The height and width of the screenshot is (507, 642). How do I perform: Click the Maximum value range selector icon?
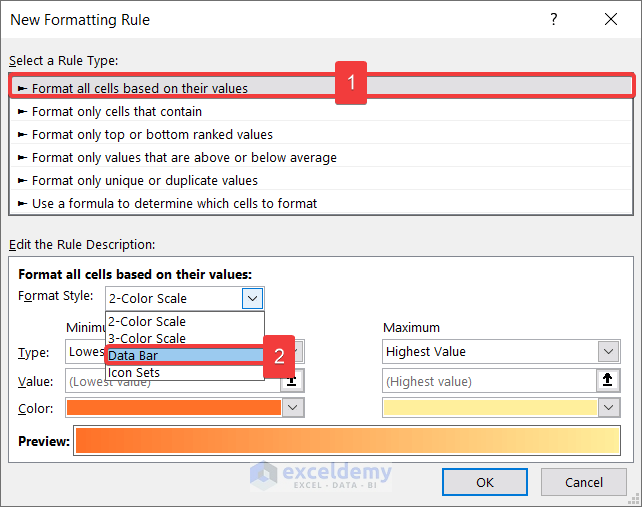(x=608, y=381)
